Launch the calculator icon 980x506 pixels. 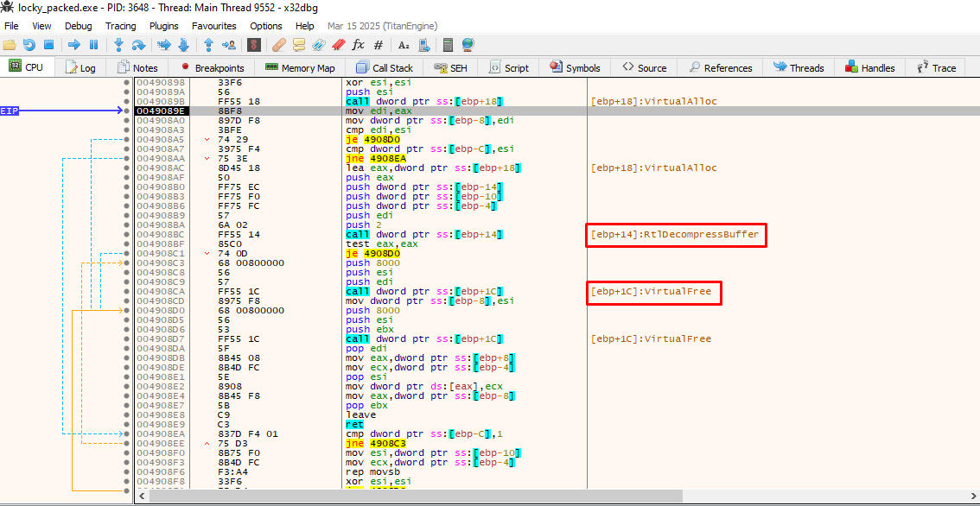click(x=448, y=45)
